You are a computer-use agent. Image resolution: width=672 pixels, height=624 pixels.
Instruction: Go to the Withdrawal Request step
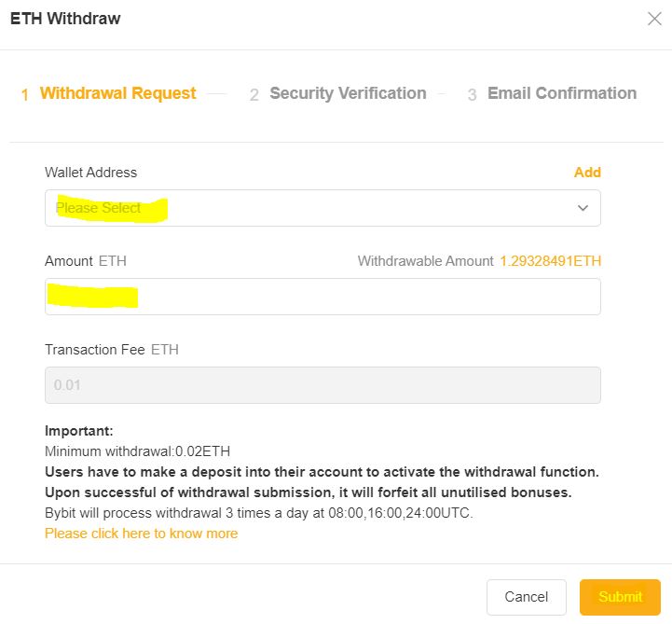point(117,93)
